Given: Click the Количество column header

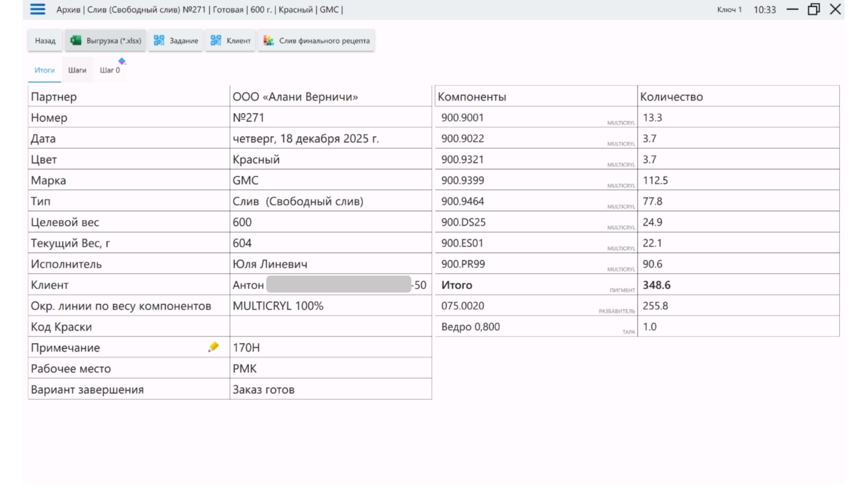Looking at the screenshot, I should (671, 97).
